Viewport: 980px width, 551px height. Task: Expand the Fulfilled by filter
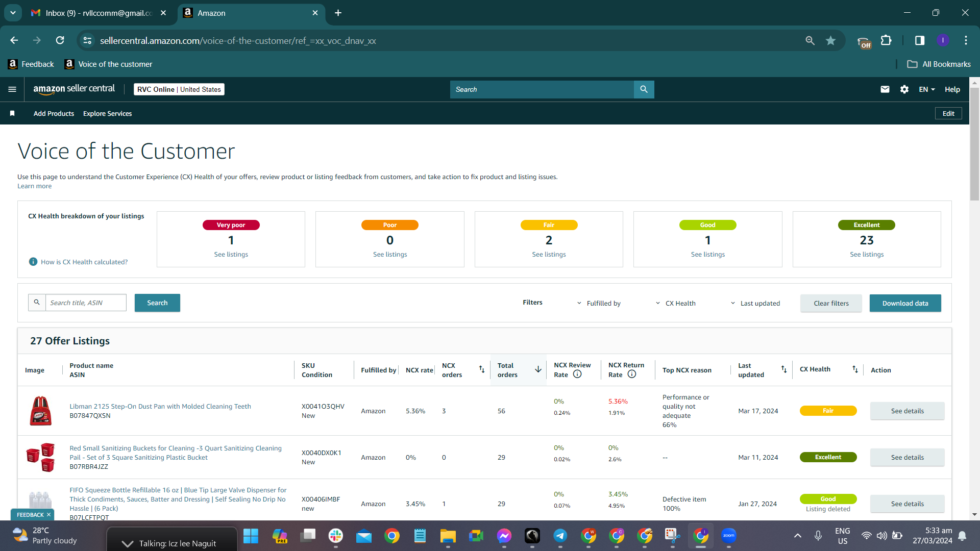tap(599, 303)
